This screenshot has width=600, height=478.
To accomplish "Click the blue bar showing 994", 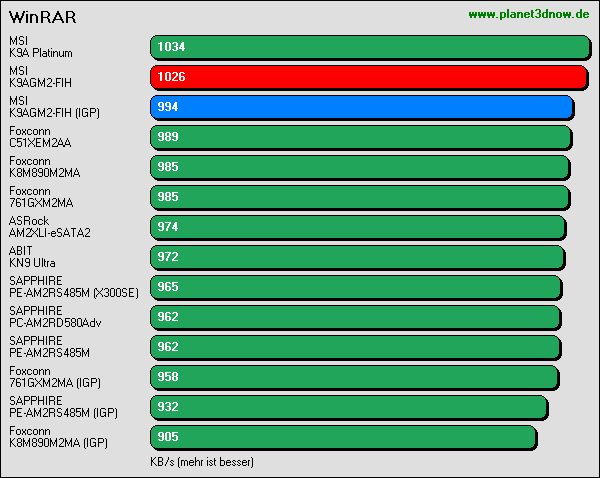I will tap(362, 108).
